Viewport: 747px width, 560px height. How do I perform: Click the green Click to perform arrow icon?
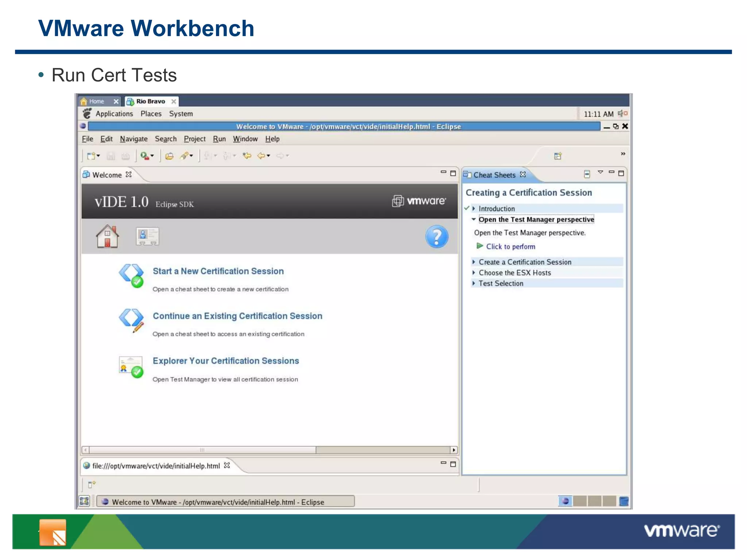[480, 246]
